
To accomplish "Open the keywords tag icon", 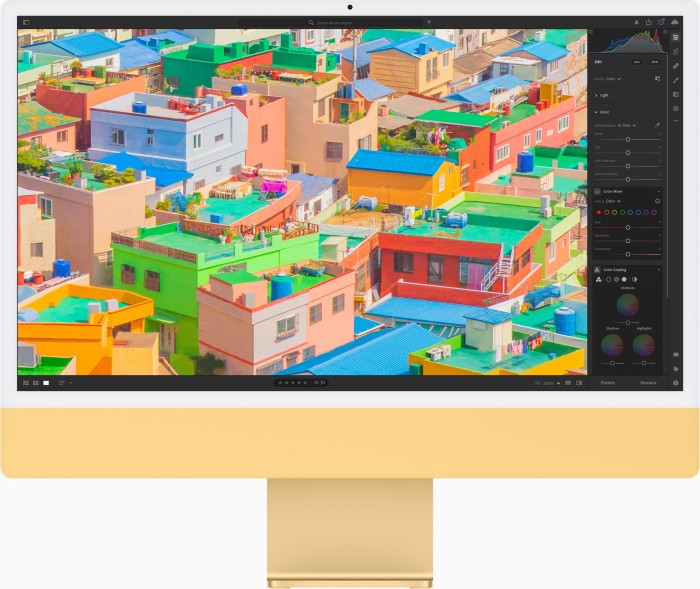I will [676, 369].
